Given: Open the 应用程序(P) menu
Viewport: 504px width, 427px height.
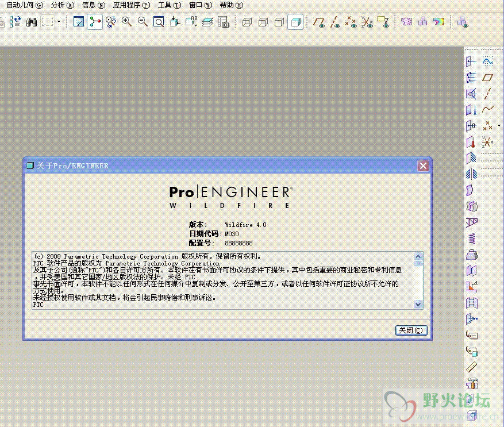Looking at the screenshot, I should point(132,5).
